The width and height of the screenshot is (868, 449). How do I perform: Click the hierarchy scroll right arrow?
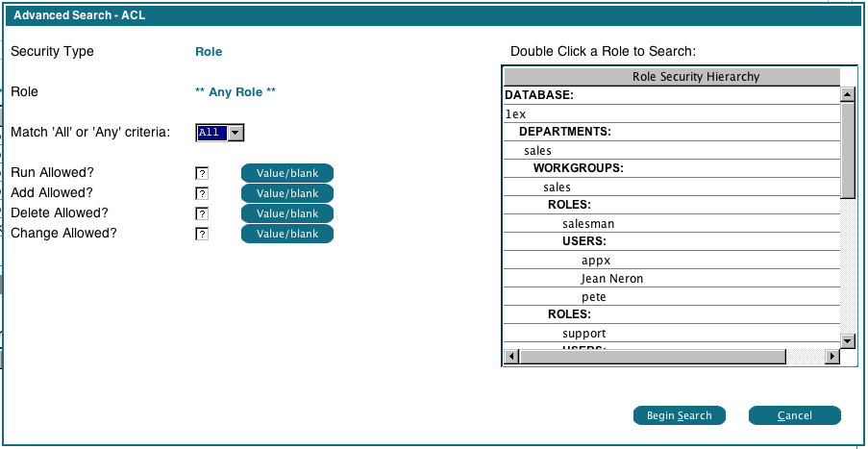pos(832,357)
